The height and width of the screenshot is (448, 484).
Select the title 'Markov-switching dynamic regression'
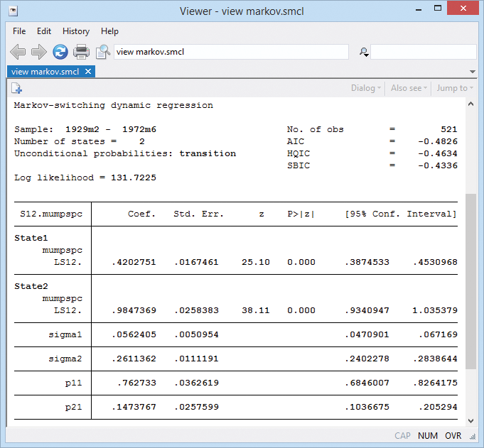pyautogui.click(x=114, y=106)
